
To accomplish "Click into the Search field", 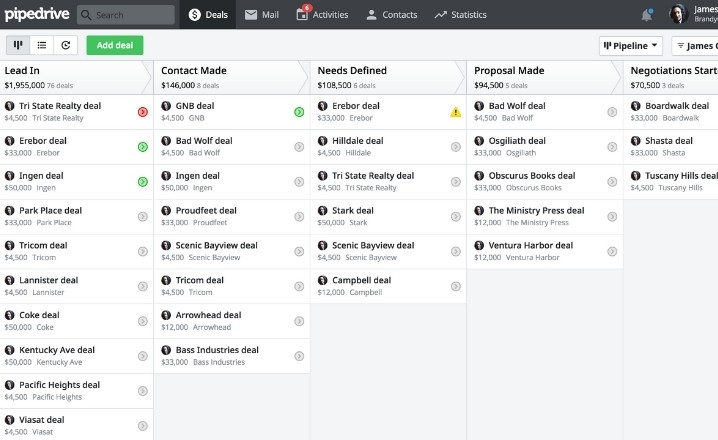I will click(126, 15).
